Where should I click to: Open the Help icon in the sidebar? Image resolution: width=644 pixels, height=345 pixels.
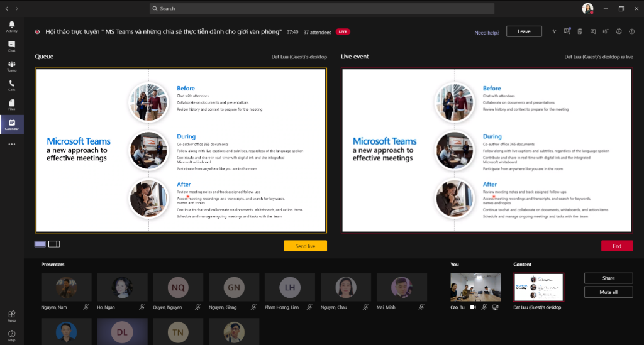coord(11,335)
